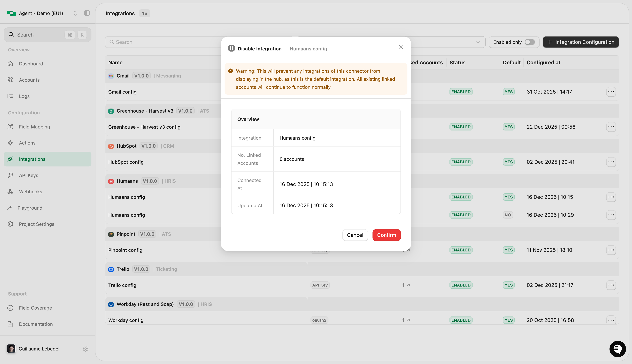Screen dimensions: 632x364
Task: Open more options for Trello config row
Action: pyautogui.click(x=611, y=285)
